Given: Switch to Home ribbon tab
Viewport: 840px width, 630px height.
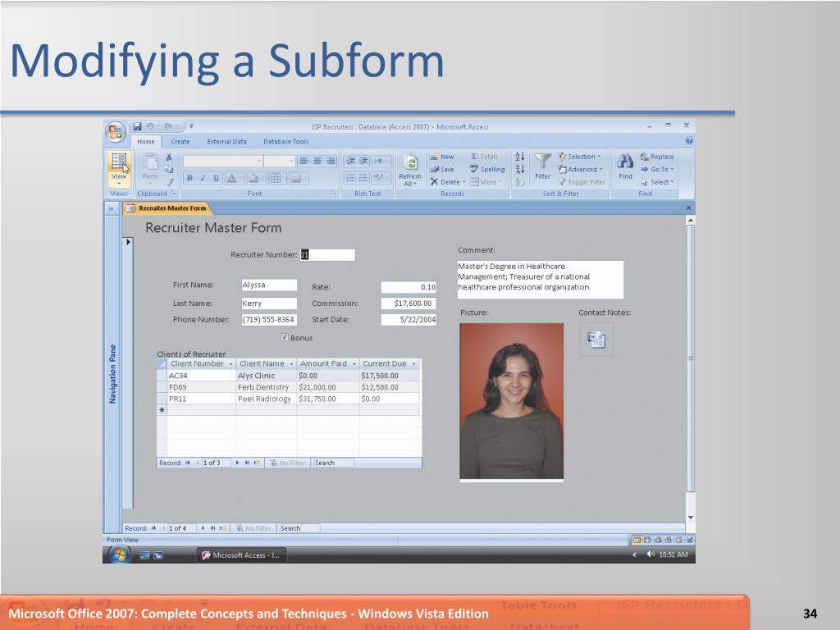Looking at the screenshot, I should point(146,141).
